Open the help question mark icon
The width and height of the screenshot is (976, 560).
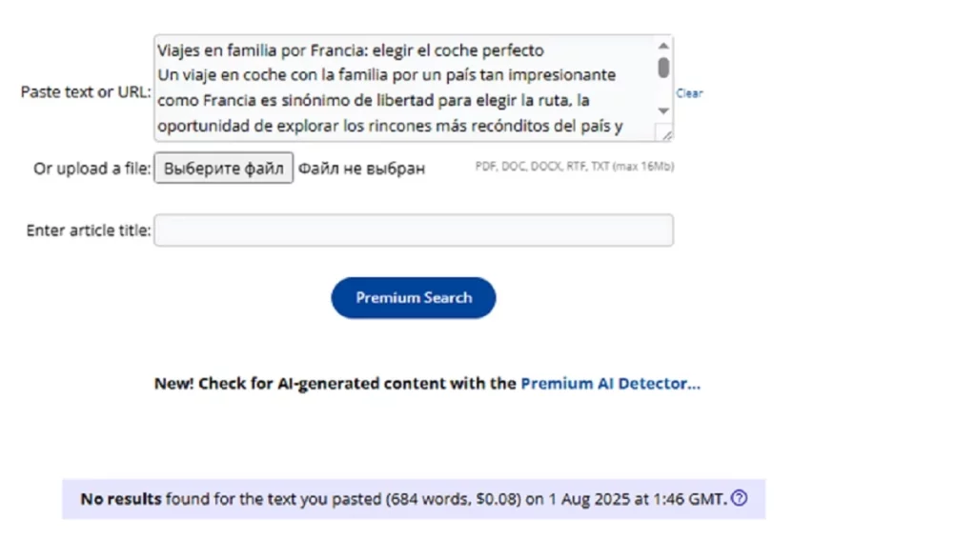coord(739,498)
